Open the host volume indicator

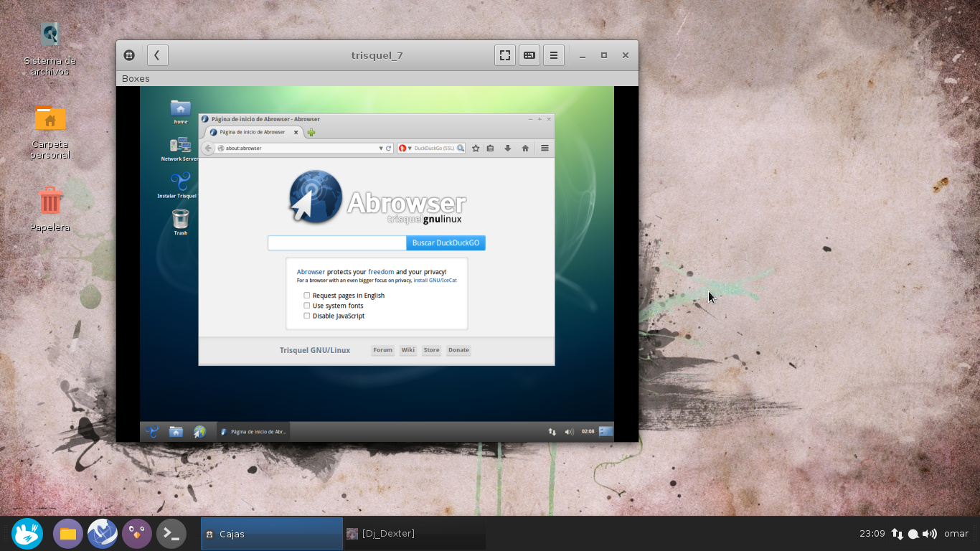tap(930, 534)
